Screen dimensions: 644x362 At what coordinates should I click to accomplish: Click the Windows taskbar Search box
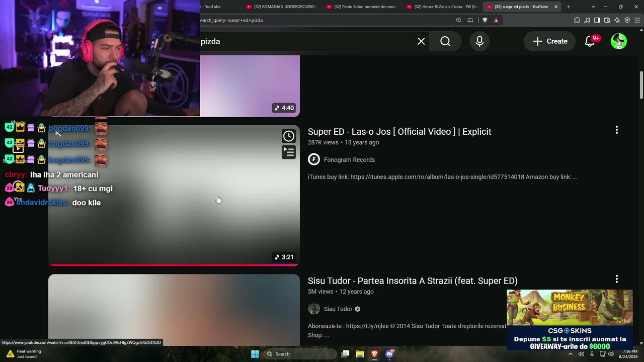point(301,354)
